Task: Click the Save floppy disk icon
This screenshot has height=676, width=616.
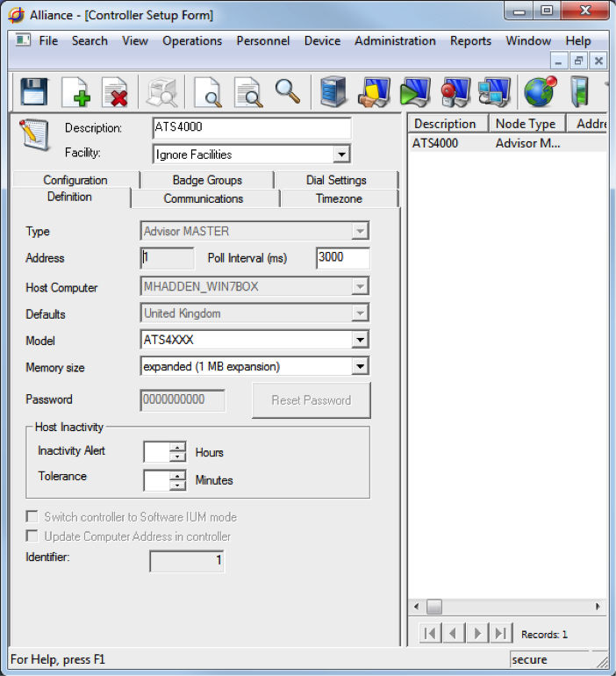Action: [33, 91]
